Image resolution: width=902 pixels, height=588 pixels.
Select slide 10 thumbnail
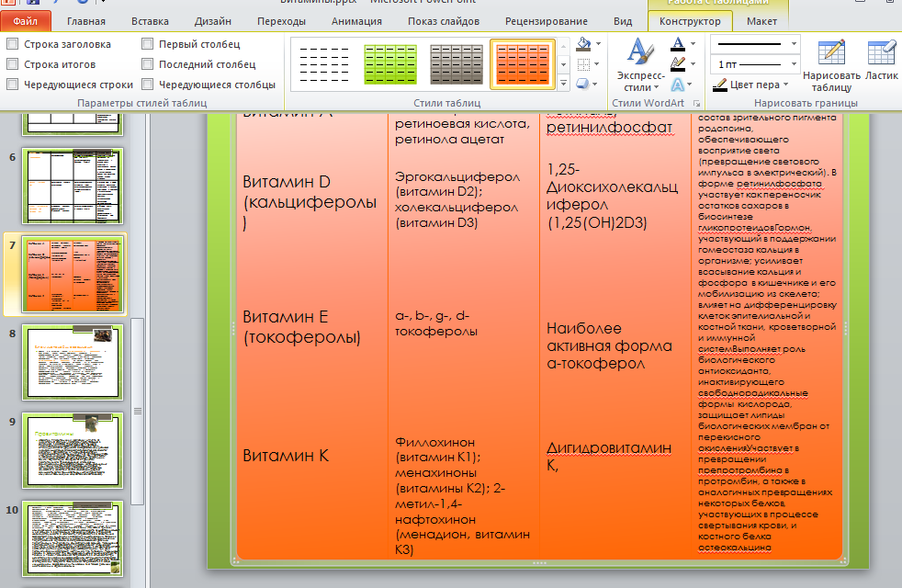pyautogui.click(x=73, y=538)
